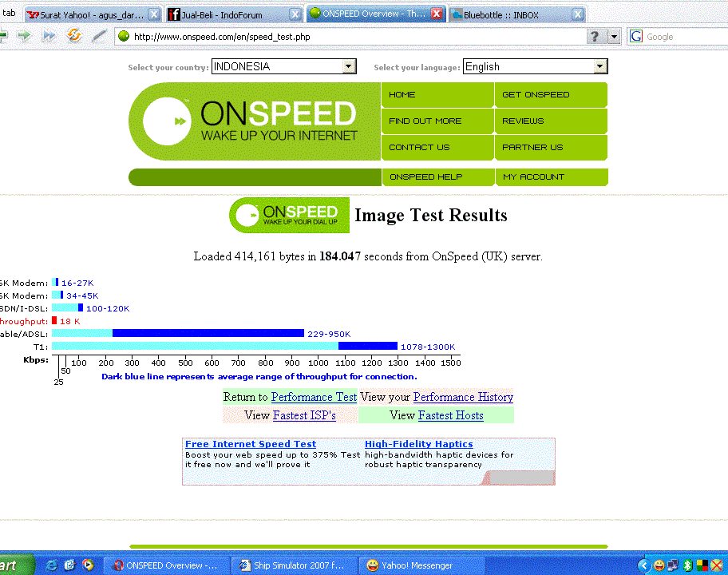Click the red throughput bar
This screenshot has height=575, width=728.
click(54, 320)
